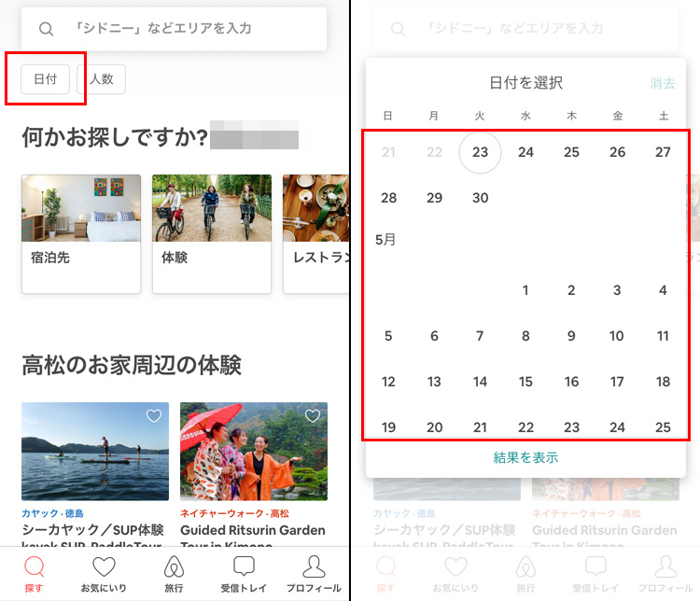This screenshot has height=601, width=700.
Task: Click the 5月 month label in calendar
Action: (x=385, y=240)
